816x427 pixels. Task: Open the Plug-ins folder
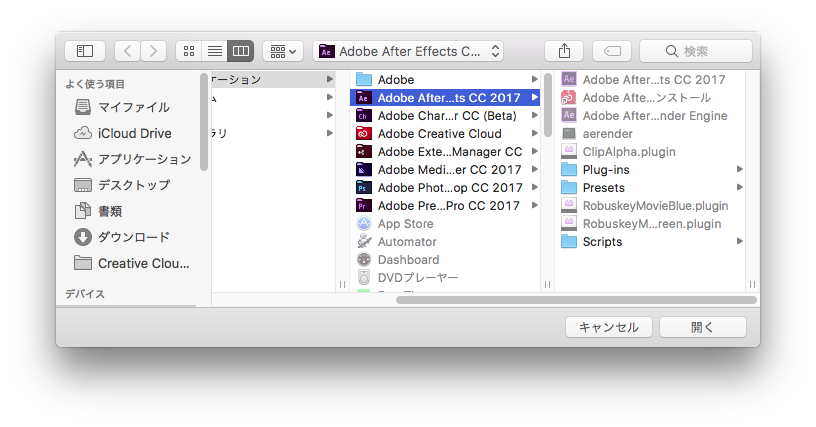[x=651, y=170]
